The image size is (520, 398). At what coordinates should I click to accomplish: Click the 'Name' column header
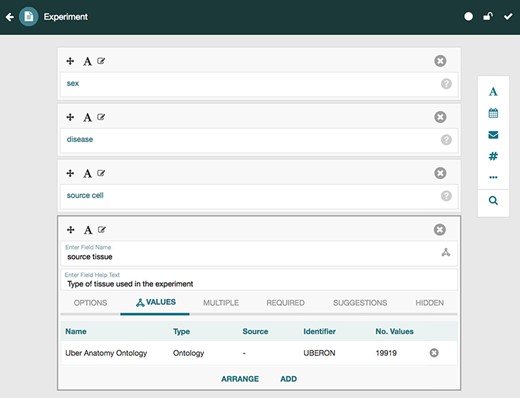[x=76, y=331]
